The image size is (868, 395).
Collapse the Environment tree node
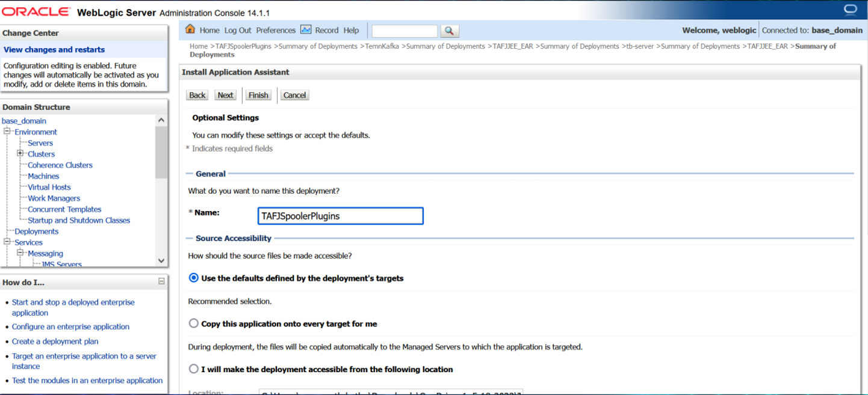pyautogui.click(x=7, y=132)
